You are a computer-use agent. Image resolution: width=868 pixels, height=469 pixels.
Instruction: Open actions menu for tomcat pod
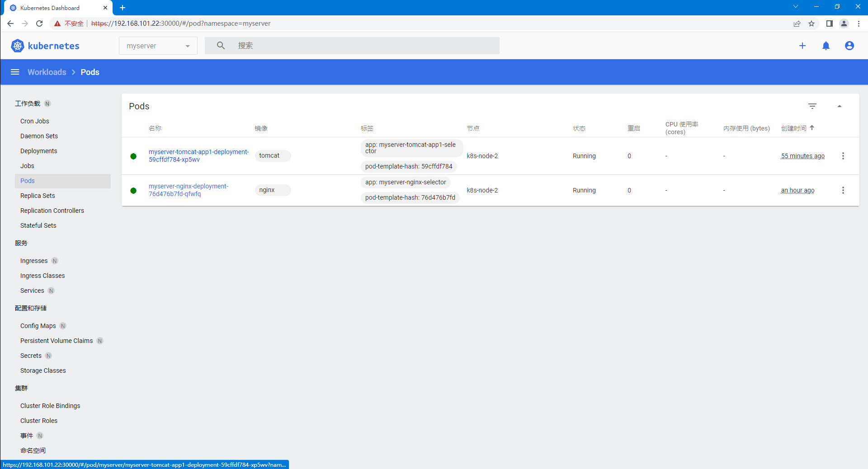pos(843,156)
